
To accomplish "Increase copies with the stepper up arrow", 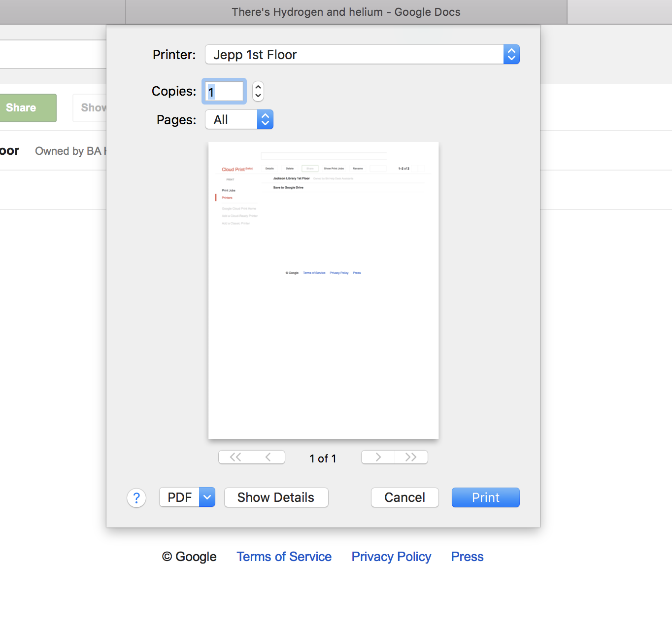I will click(x=258, y=87).
